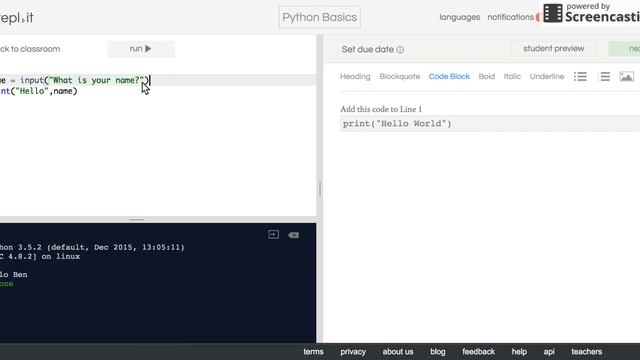This screenshot has height=360, width=640.
Task: Open the teachers link
Action: click(x=587, y=351)
